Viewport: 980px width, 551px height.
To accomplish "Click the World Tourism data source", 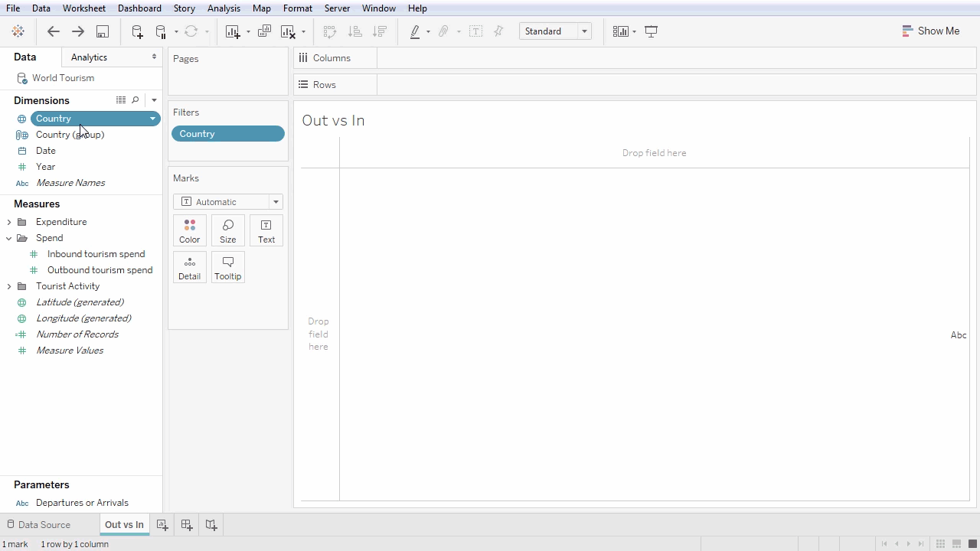I will coord(63,78).
